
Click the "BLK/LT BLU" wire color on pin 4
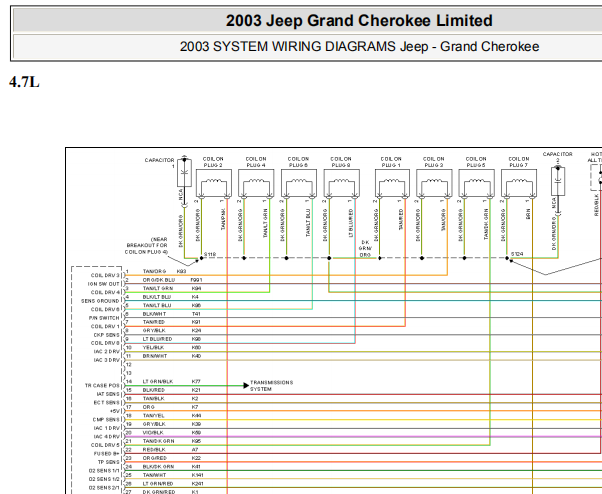[x=157, y=297]
